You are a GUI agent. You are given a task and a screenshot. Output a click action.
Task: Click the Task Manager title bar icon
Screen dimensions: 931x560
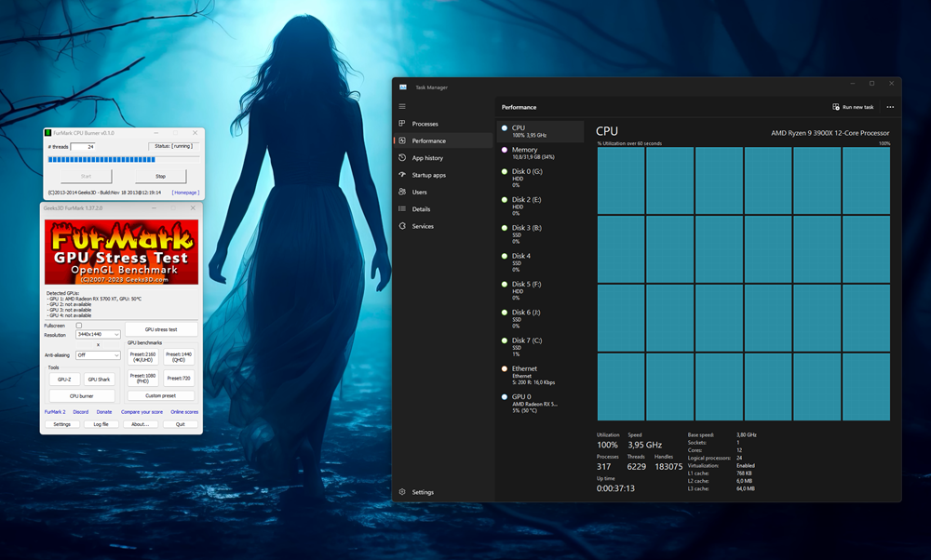pos(403,87)
